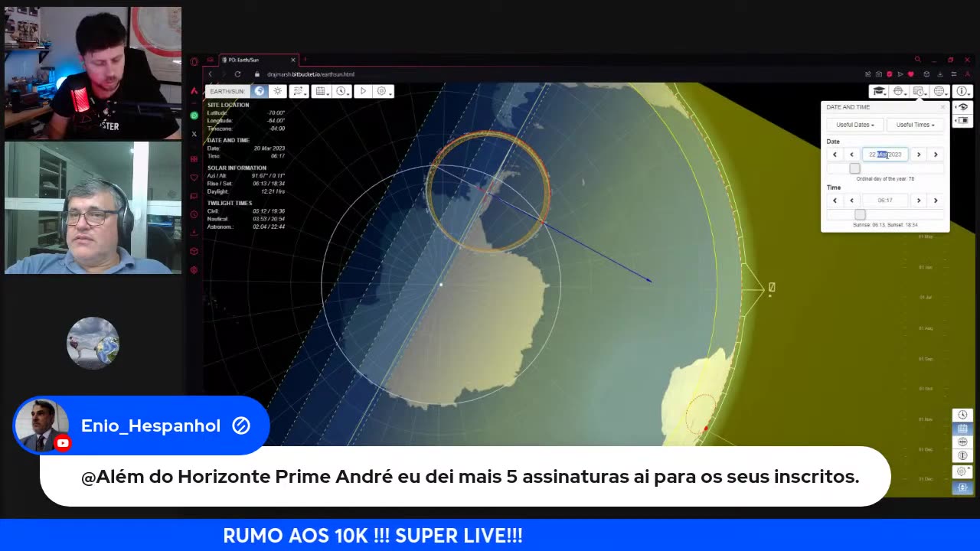Step time forward by small increment
The width and height of the screenshot is (980, 551).
[x=919, y=201]
